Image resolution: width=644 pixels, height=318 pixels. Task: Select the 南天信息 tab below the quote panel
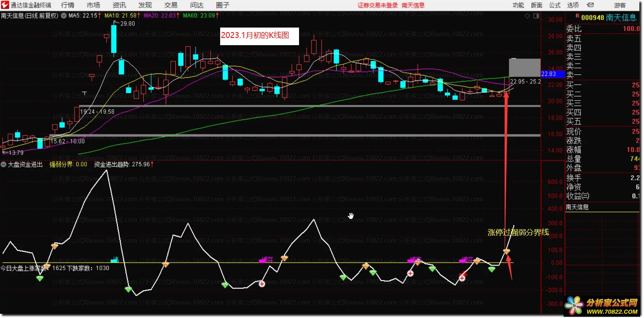pyautogui.click(x=577, y=207)
